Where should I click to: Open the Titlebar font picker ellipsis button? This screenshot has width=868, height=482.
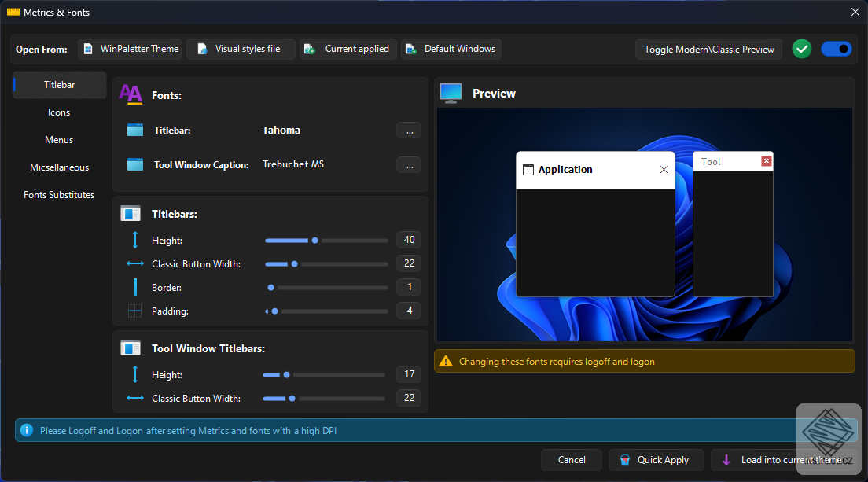click(409, 131)
